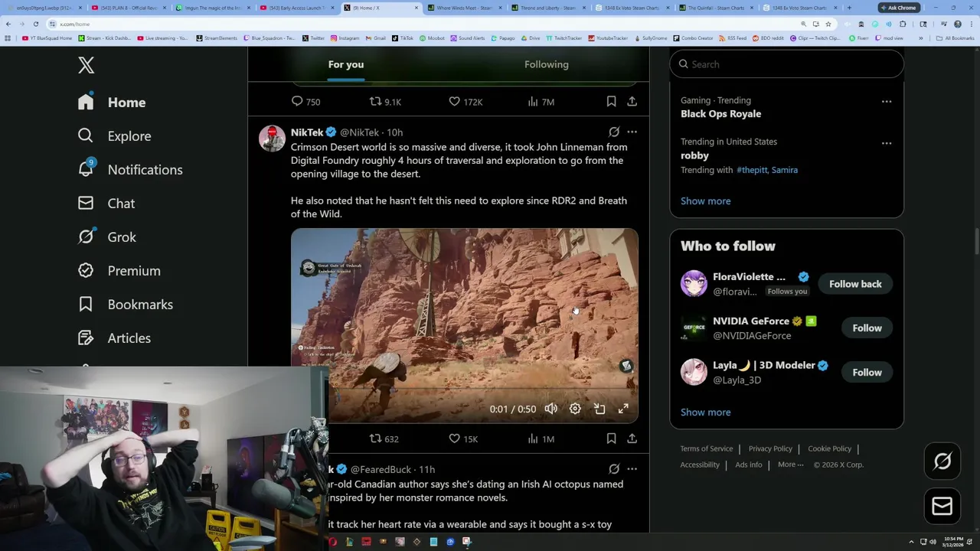Open Chat in the sidebar

pos(106,204)
